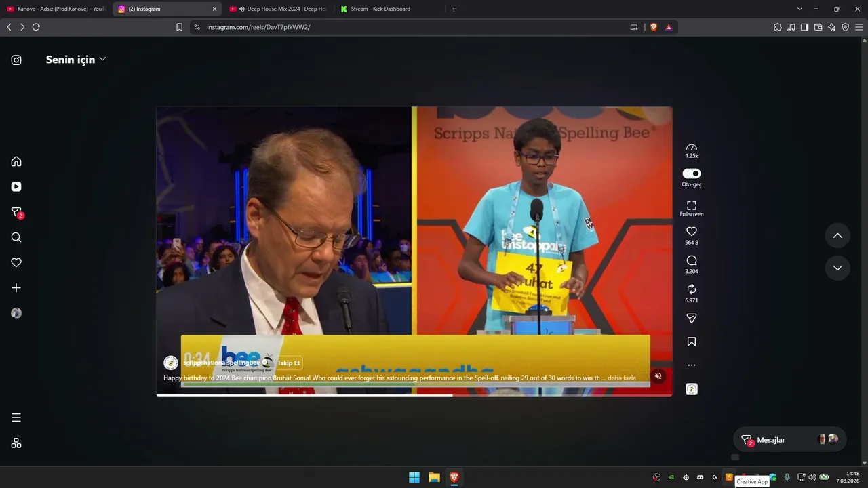Unmute the reel with the speaker button

click(x=658, y=376)
